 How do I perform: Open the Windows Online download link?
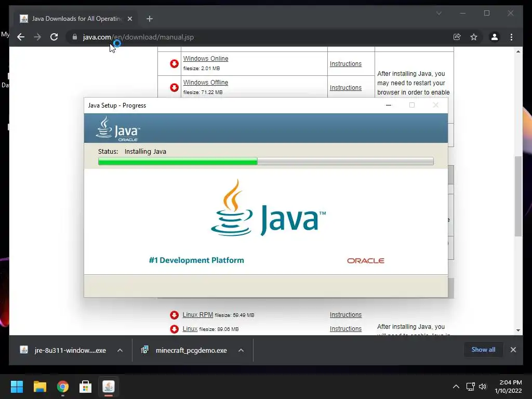coord(206,58)
